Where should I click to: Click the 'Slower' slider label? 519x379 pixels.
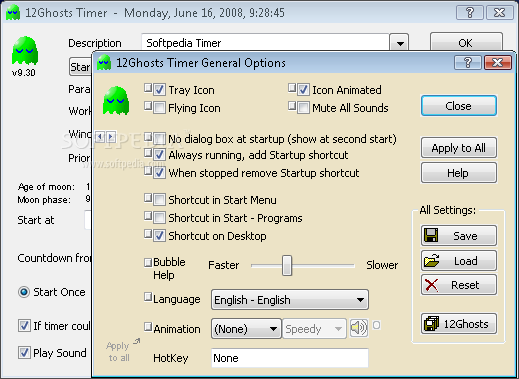[x=382, y=265]
